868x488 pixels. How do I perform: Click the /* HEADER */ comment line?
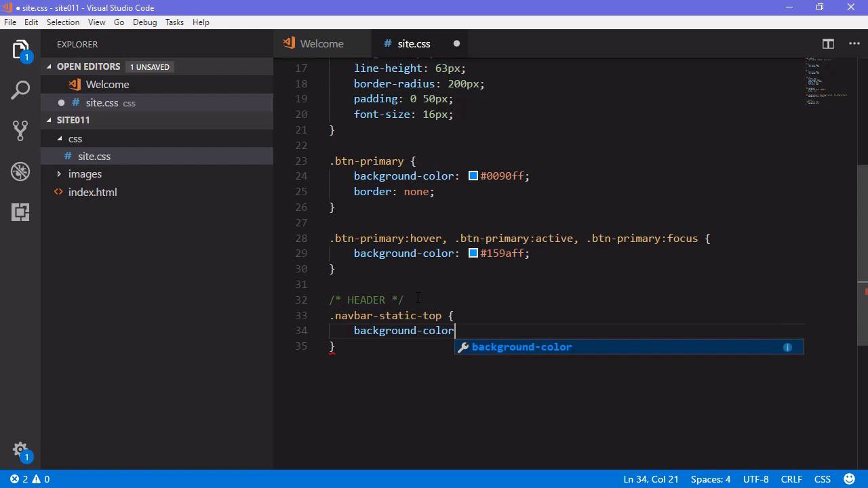(366, 300)
